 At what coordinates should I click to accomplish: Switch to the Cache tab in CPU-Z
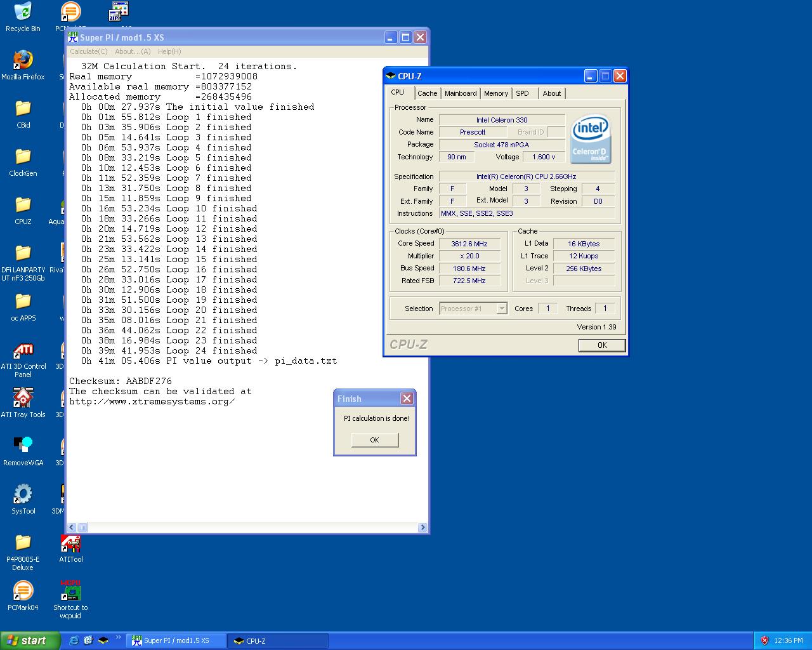427,93
